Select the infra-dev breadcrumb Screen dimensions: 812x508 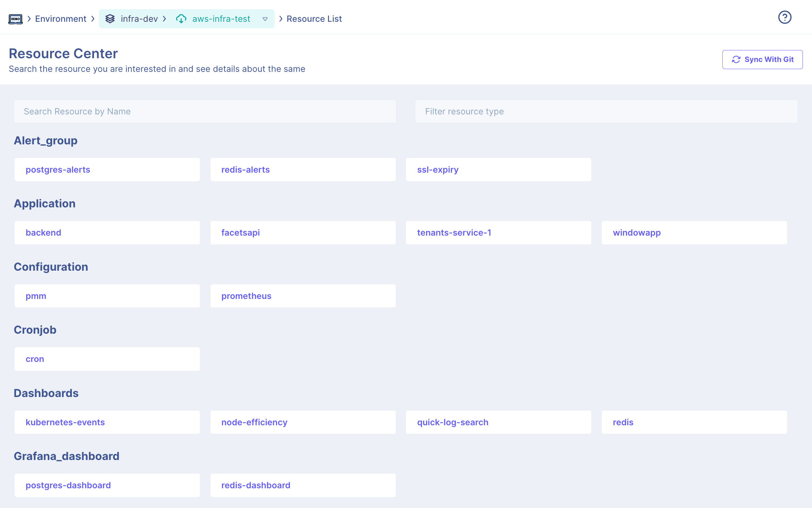(x=139, y=19)
